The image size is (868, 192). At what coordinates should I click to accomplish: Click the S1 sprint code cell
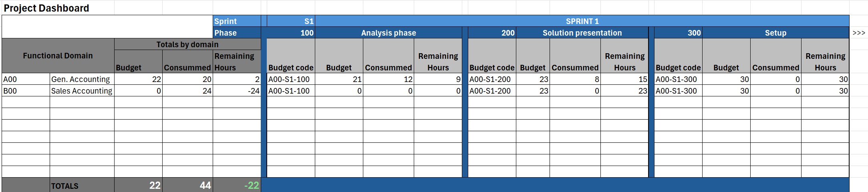point(291,21)
